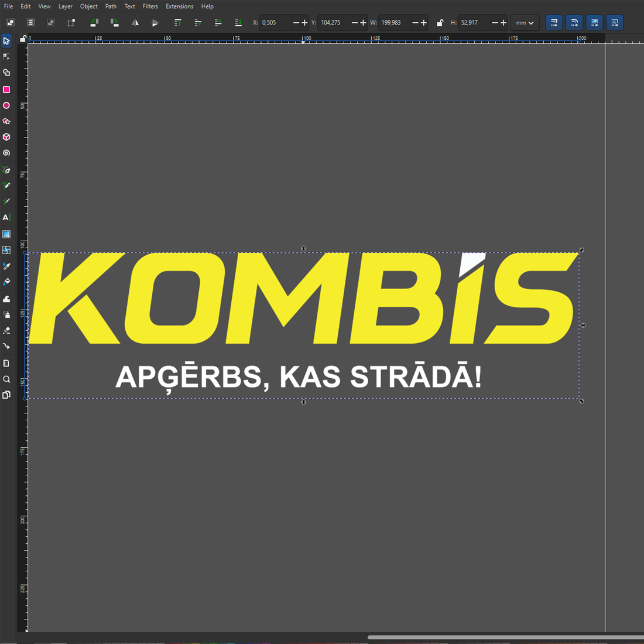Select the Calligraphy tool
Screen dimensions: 644x644
(6, 201)
